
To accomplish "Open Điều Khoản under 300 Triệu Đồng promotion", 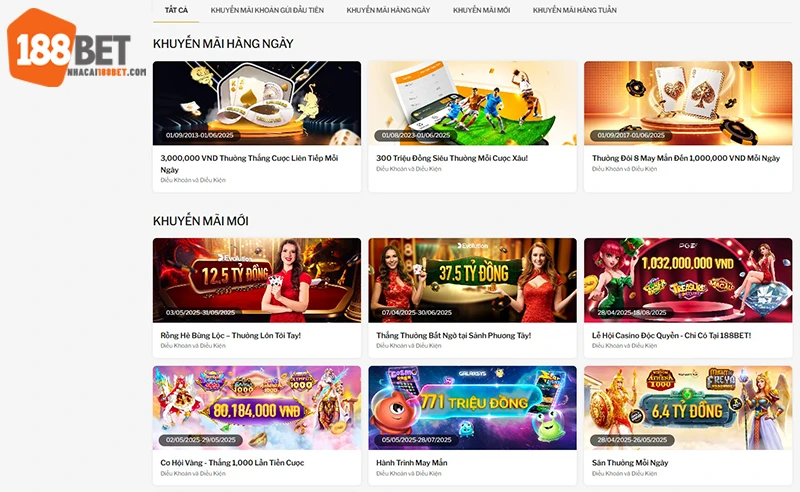I will (409, 169).
